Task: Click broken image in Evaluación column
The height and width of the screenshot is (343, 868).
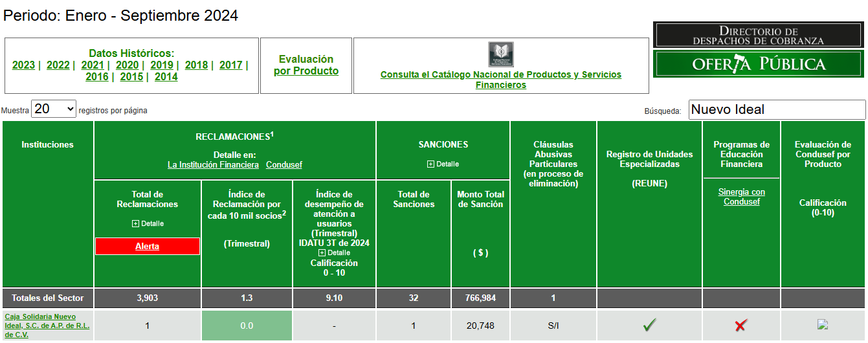Action: pos(823,325)
